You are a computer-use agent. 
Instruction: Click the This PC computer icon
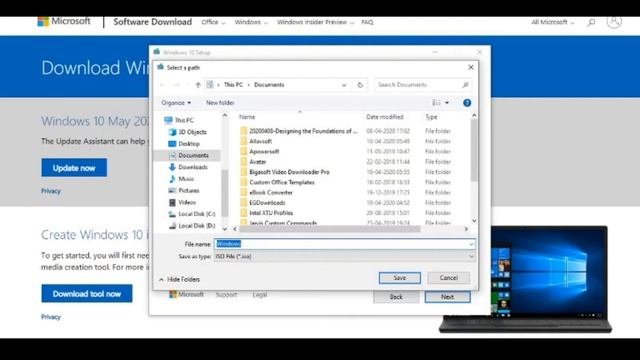168,120
